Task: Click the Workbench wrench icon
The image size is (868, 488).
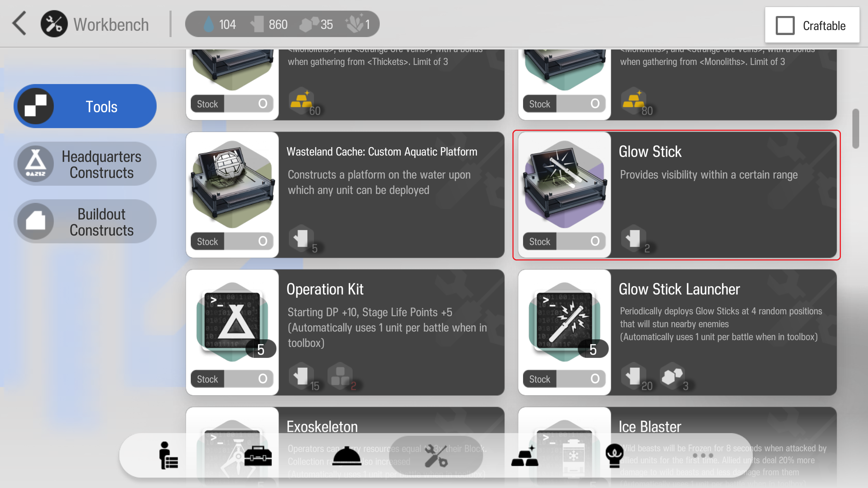Action: (54, 24)
